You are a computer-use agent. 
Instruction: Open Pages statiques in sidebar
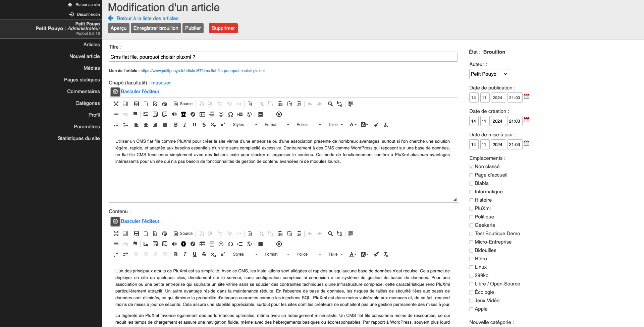tap(82, 80)
